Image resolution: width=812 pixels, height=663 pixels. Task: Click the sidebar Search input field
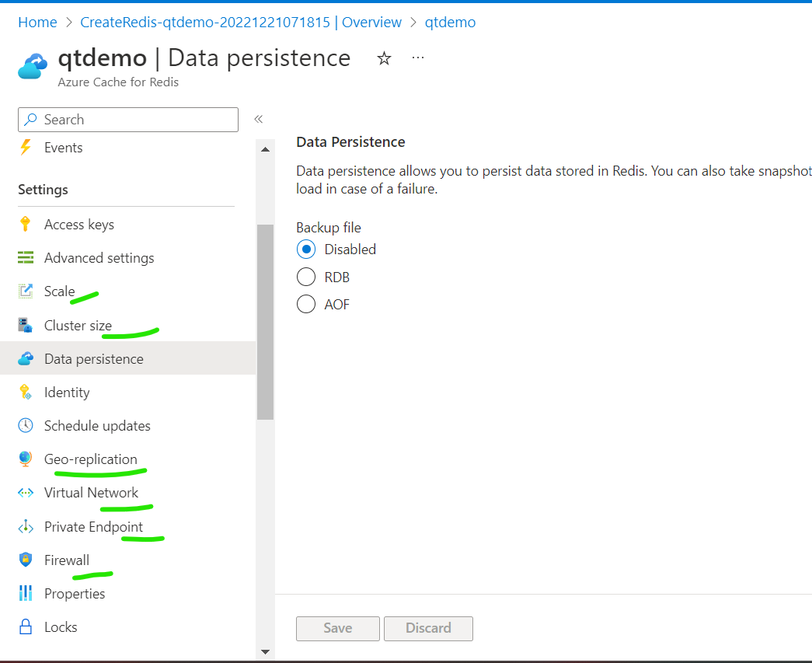(x=128, y=120)
